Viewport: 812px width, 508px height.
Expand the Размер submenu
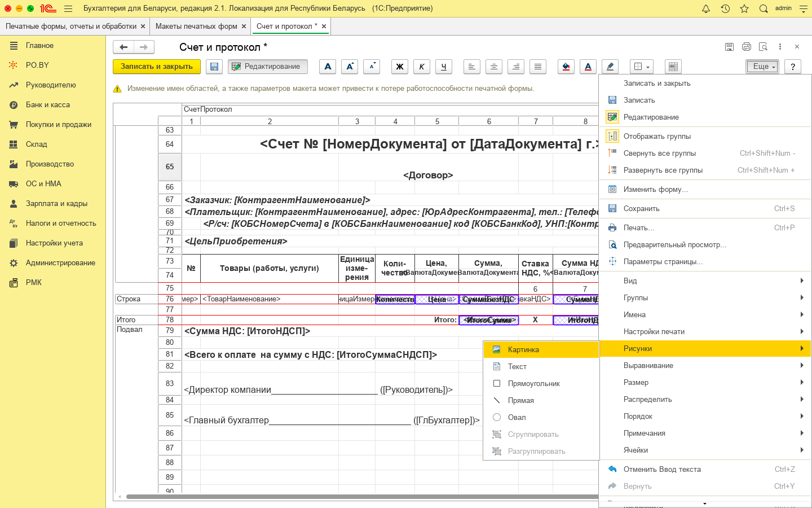point(705,382)
